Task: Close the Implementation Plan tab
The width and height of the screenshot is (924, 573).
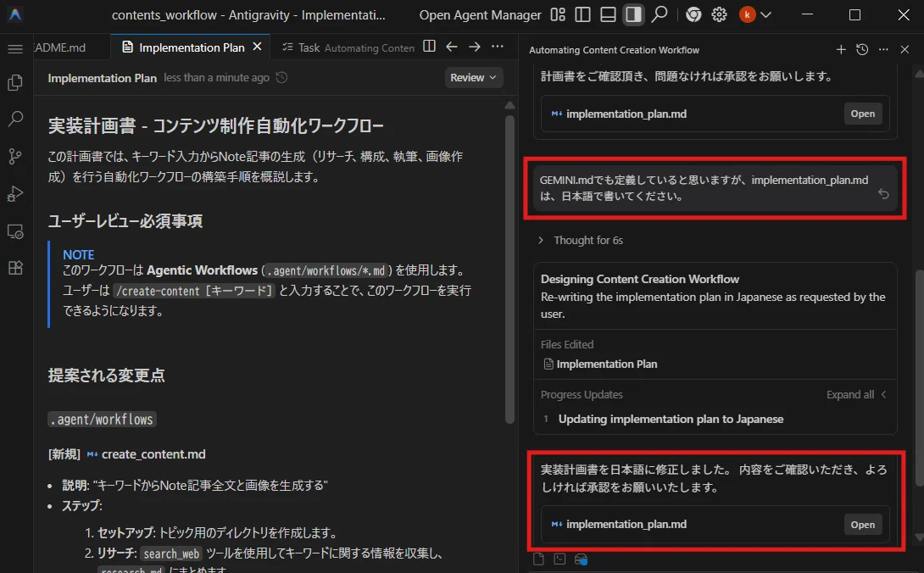Action: [257, 47]
